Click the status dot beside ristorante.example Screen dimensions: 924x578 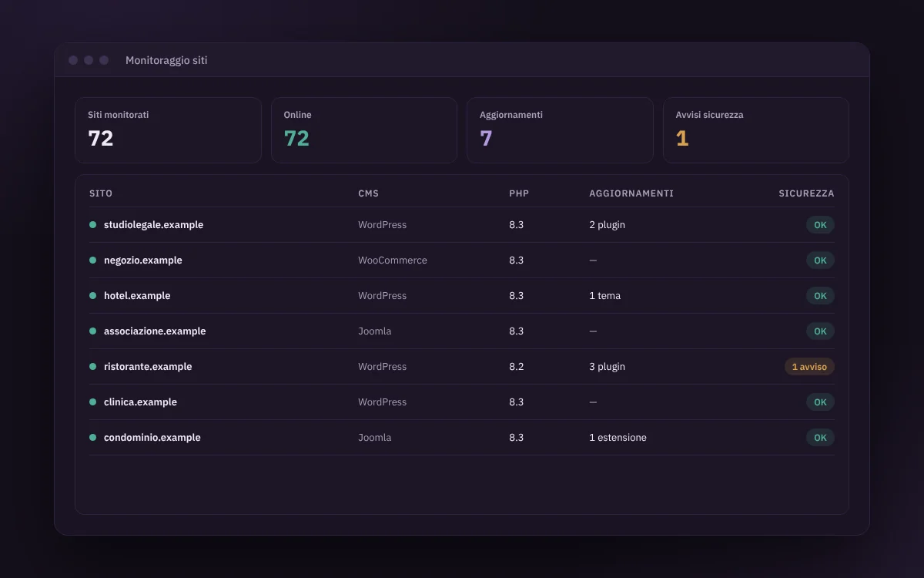click(x=92, y=367)
